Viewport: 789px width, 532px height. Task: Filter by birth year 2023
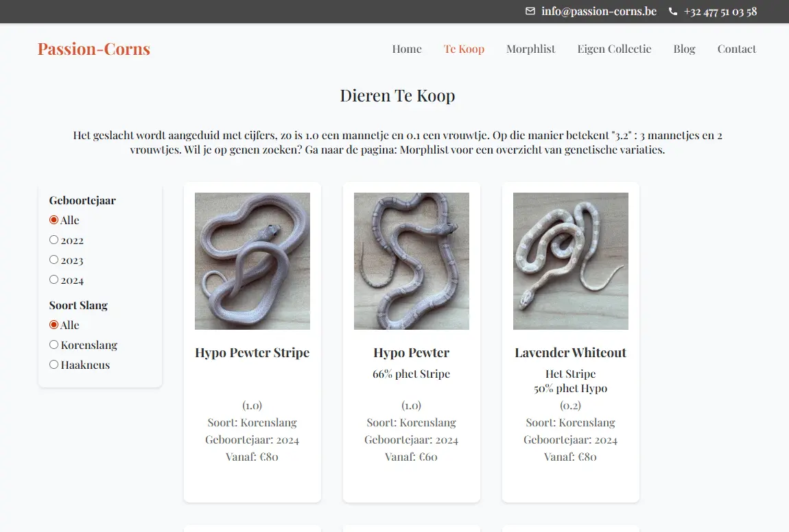coord(54,260)
